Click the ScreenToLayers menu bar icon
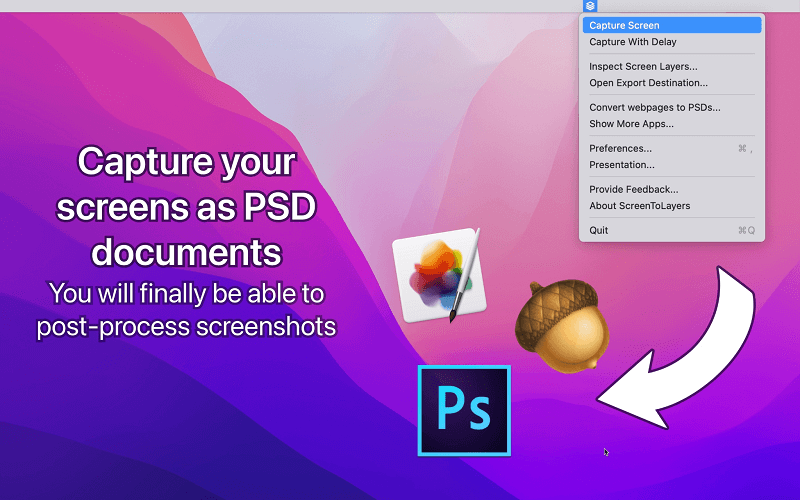Screen dimensions: 800x500 (590, 6)
